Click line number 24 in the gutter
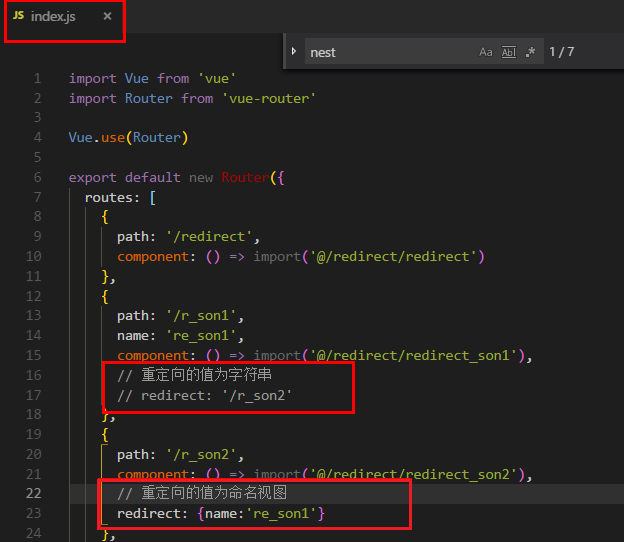624x542 pixels. (34, 533)
